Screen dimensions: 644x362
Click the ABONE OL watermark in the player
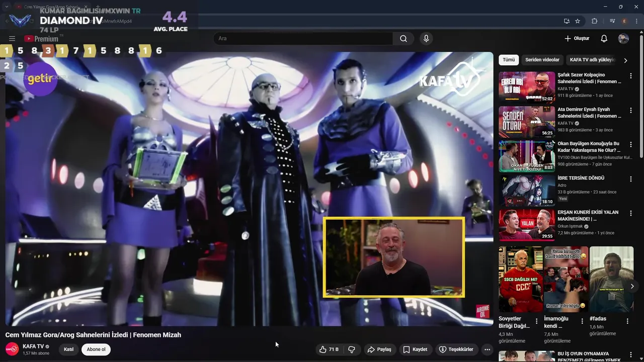[x=482, y=312]
